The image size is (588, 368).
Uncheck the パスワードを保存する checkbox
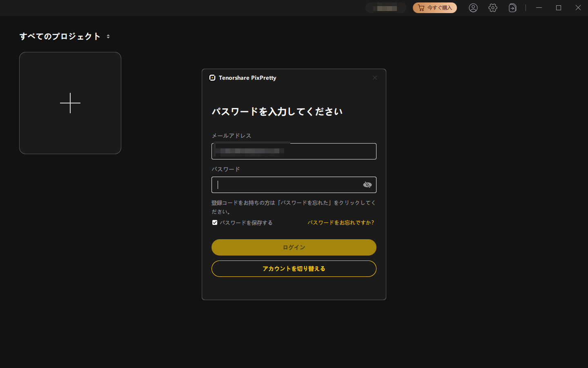(x=215, y=222)
